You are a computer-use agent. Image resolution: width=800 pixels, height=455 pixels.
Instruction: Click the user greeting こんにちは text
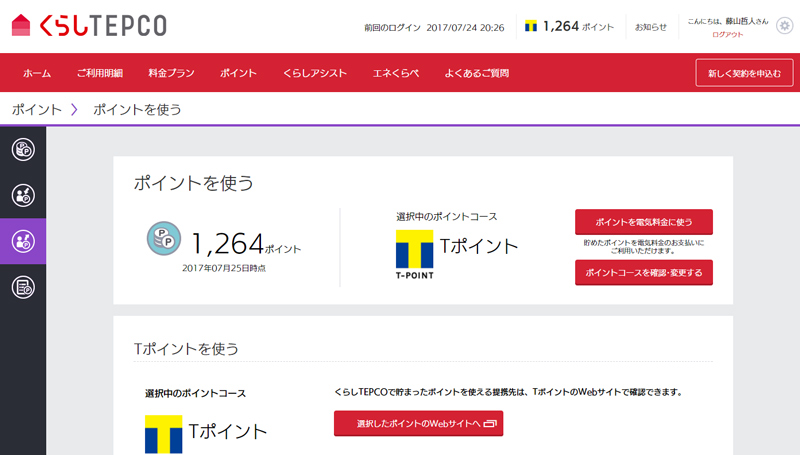coord(728,21)
